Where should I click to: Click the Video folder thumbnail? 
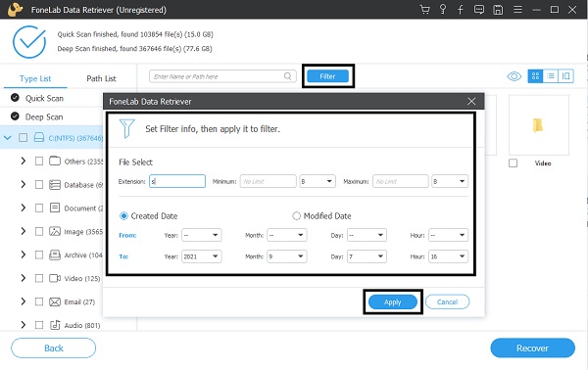click(538, 125)
